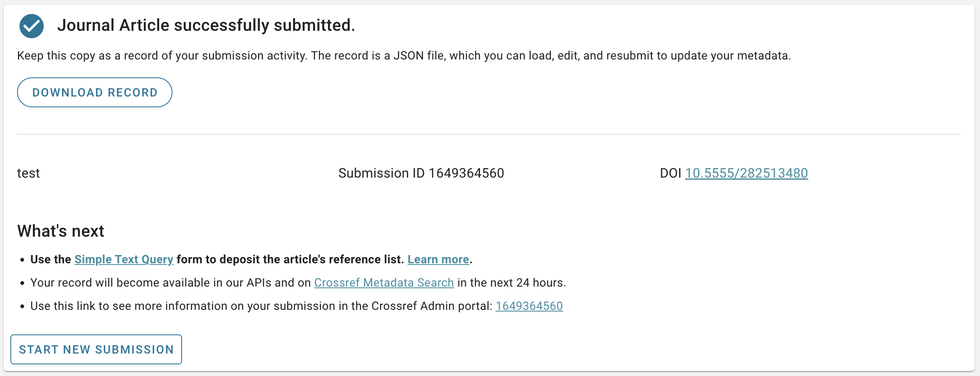Click the 'DOI' label before the link
The image size is (980, 376).
(670, 173)
